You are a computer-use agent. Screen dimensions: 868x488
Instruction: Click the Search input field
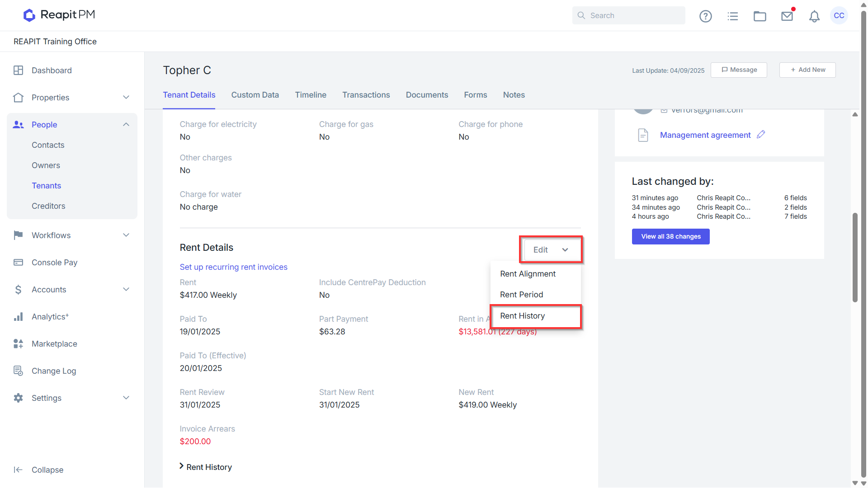[628, 15]
